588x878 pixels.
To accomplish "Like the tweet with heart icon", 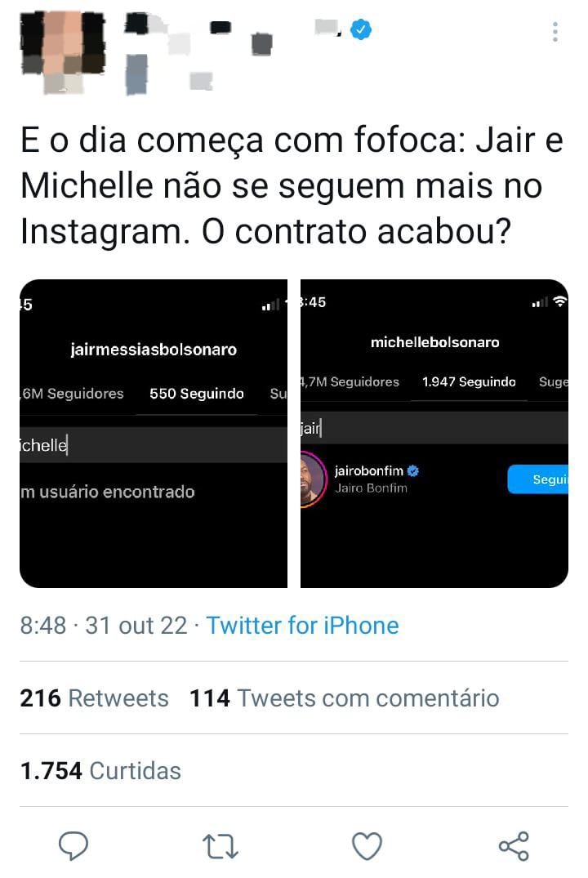I will point(367,845).
